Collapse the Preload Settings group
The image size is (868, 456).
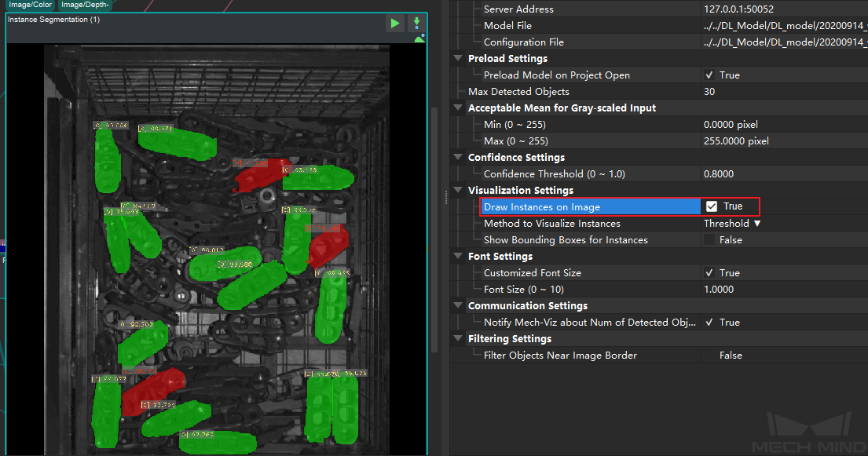(459, 59)
